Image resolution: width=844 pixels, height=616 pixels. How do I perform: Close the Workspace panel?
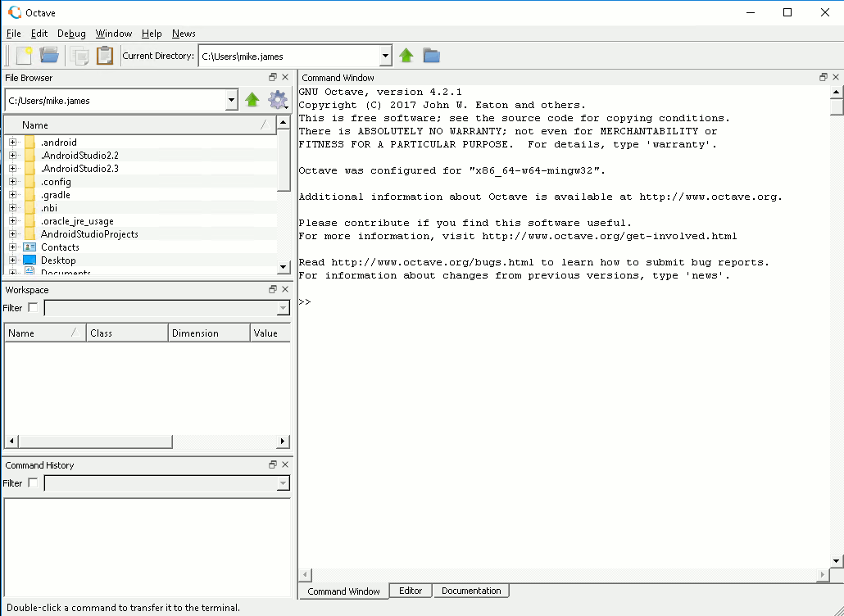click(285, 289)
